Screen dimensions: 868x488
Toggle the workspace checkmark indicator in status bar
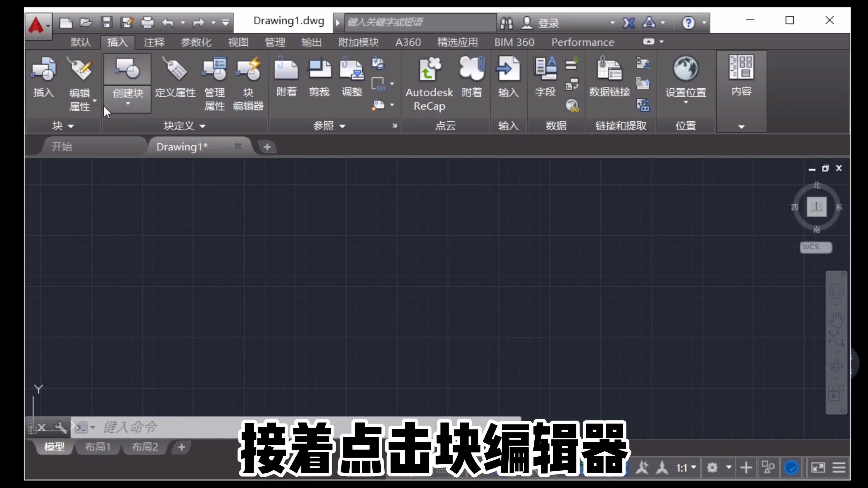tap(791, 467)
